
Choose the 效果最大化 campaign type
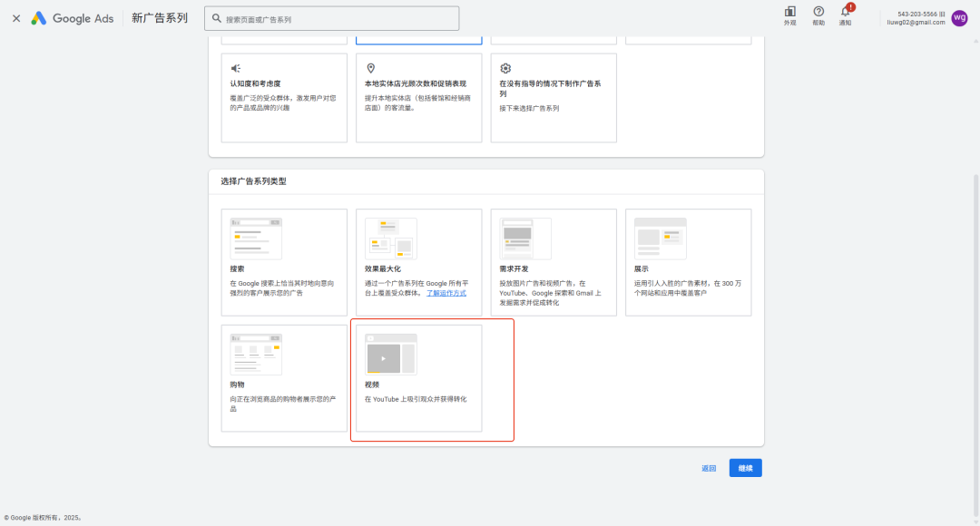(418, 262)
